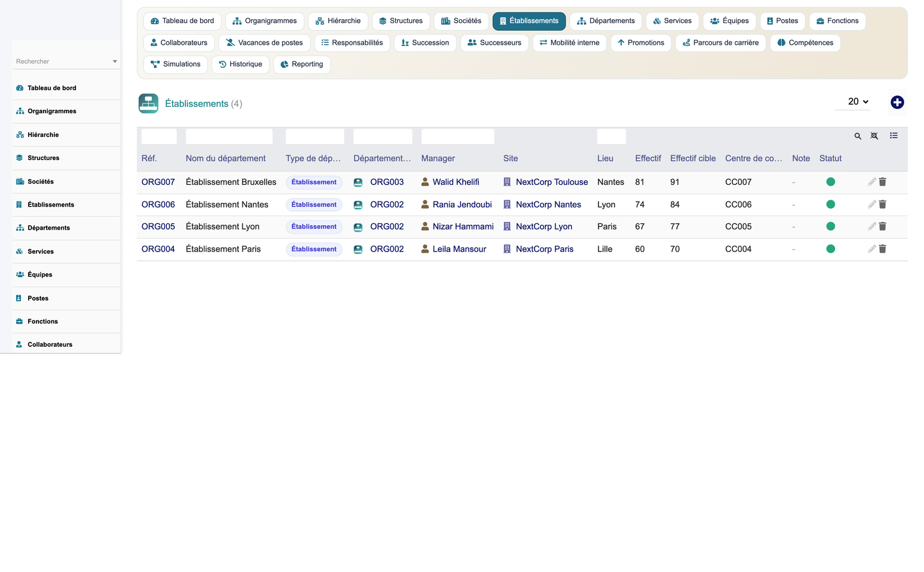Open Reporting tab
This screenshot has height=572, width=924.
pyautogui.click(x=302, y=65)
